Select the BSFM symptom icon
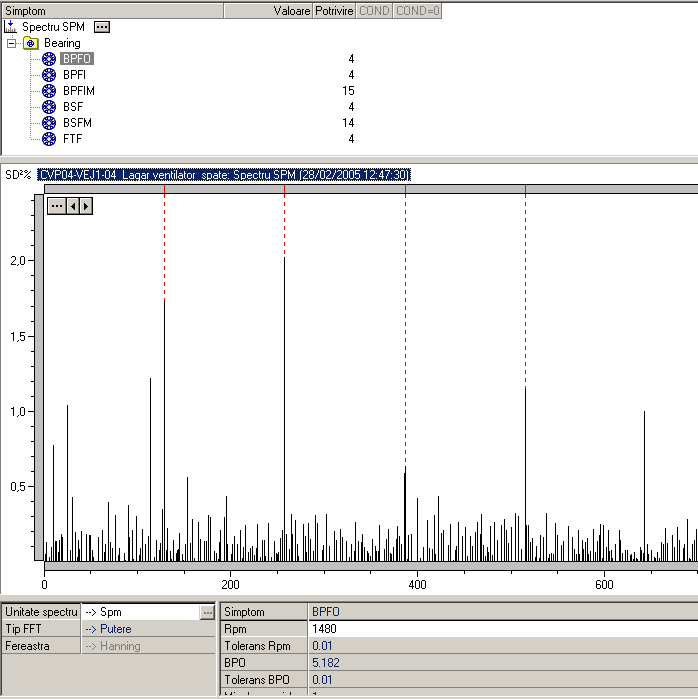This screenshot has width=698, height=699. pyautogui.click(x=49, y=123)
